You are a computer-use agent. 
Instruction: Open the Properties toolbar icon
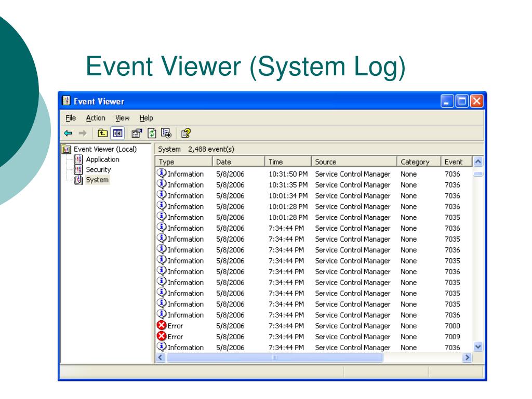137,133
